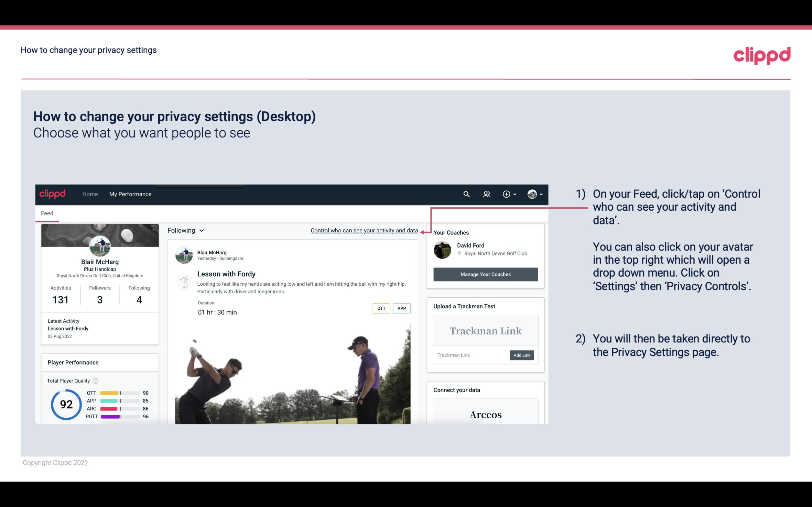Expand Blair McHarg profile details section
Image resolution: width=812 pixels, height=507 pixels.
[x=99, y=261]
